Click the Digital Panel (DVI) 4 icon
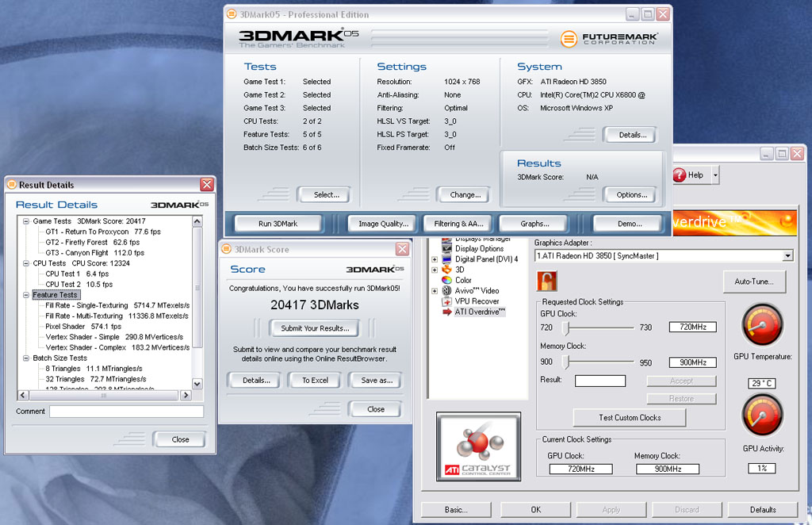 (x=446, y=259)
